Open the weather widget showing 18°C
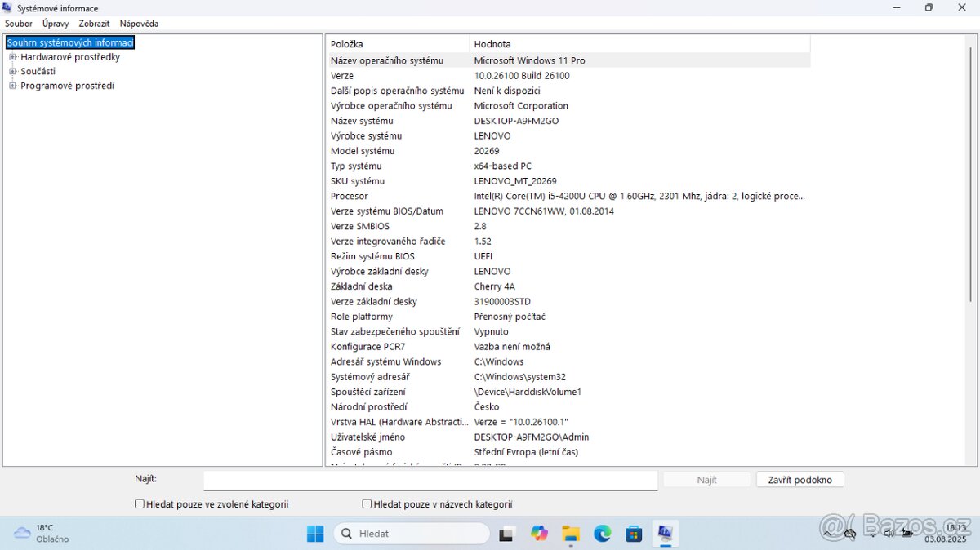 (37, 533)
